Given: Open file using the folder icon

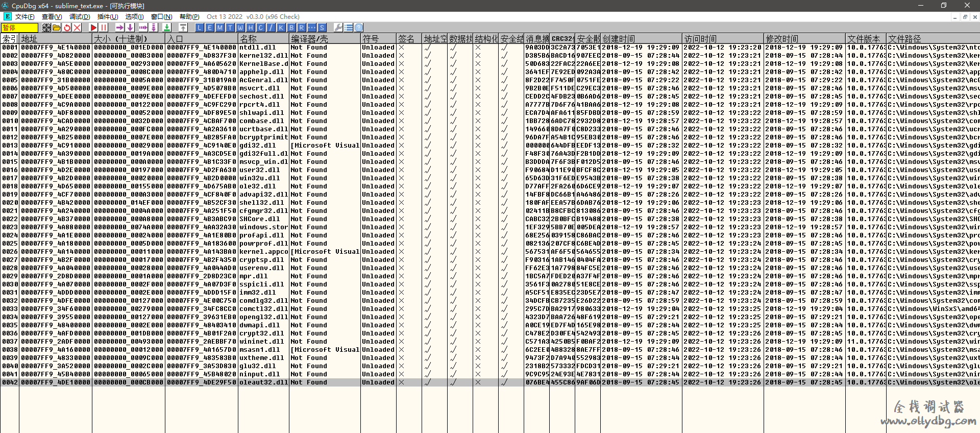Looking at the screenshot, I should tap(57, 28).
